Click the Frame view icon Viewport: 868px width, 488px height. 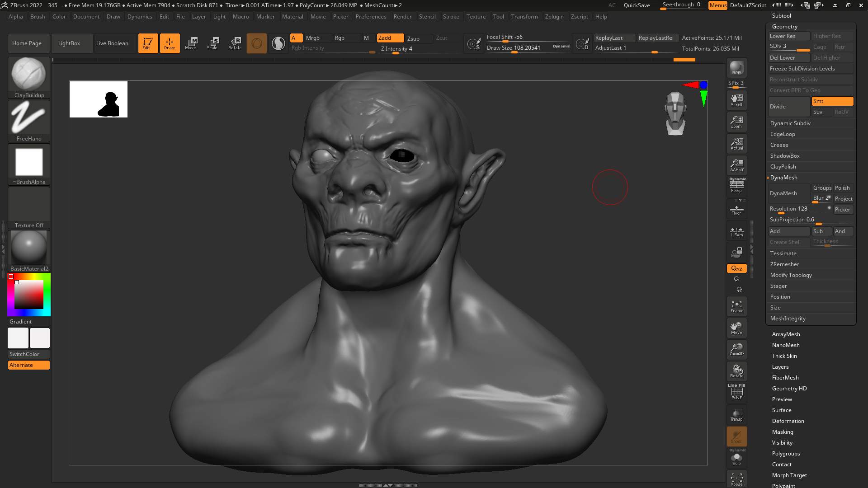[736, 306]
